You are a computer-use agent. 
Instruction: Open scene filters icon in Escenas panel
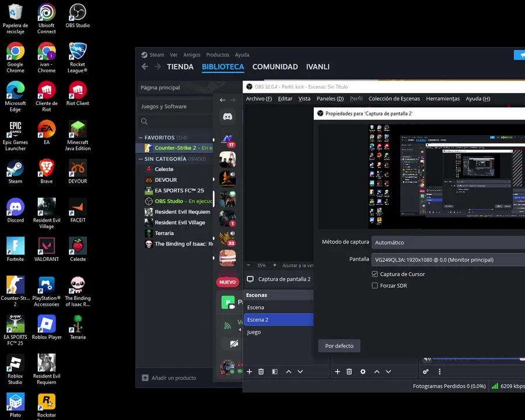275,372
